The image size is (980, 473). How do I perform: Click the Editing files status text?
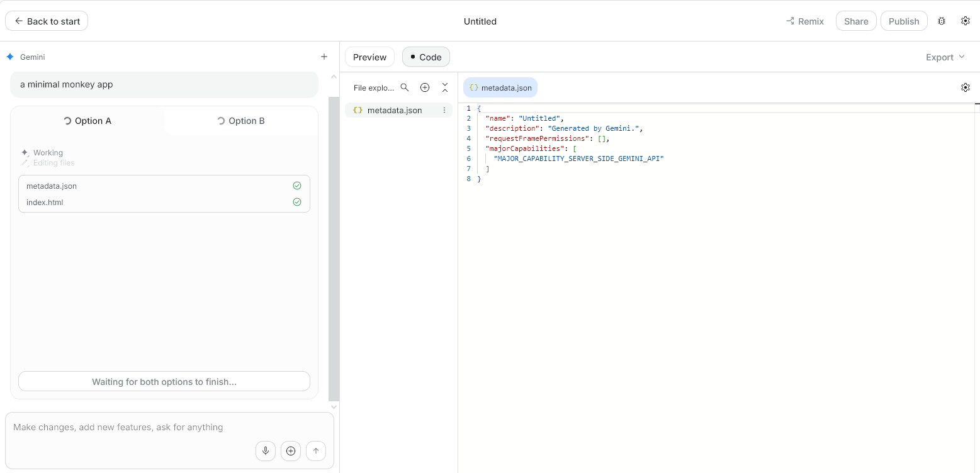coord(54,163)
